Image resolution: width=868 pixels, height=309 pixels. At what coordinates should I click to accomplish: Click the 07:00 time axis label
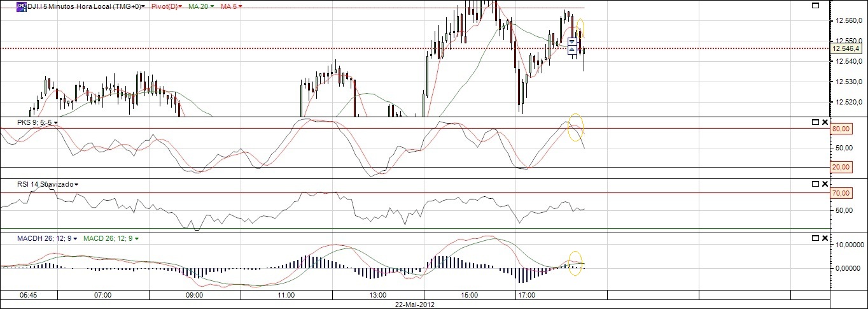pyautogui.click(x=102, y=296)
